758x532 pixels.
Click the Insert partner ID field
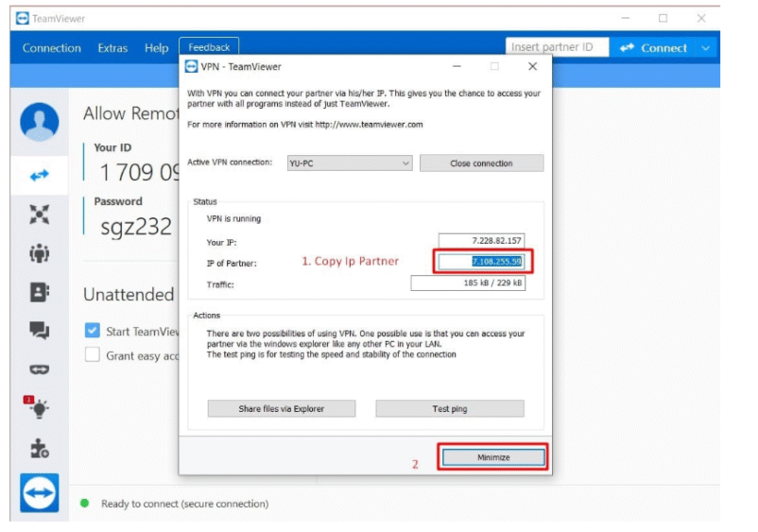[557, 47]
